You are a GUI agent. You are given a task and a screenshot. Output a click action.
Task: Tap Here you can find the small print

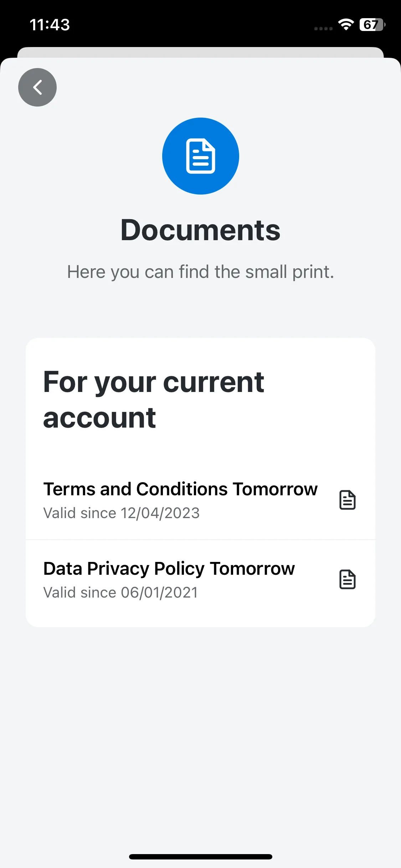tap(201, 272)
